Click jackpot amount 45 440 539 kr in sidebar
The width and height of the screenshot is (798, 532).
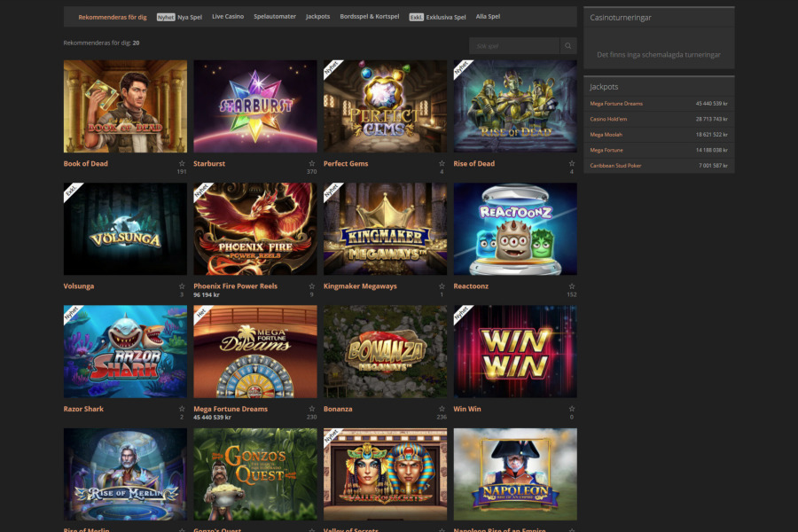tap(711, 104)
